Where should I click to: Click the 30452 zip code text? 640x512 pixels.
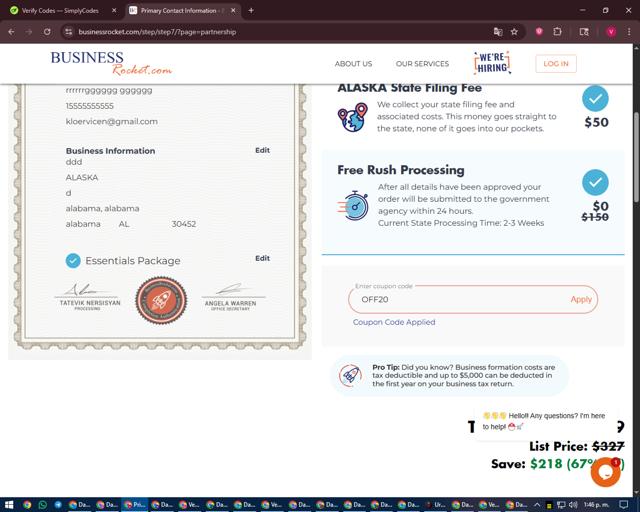tap(184, 224)
